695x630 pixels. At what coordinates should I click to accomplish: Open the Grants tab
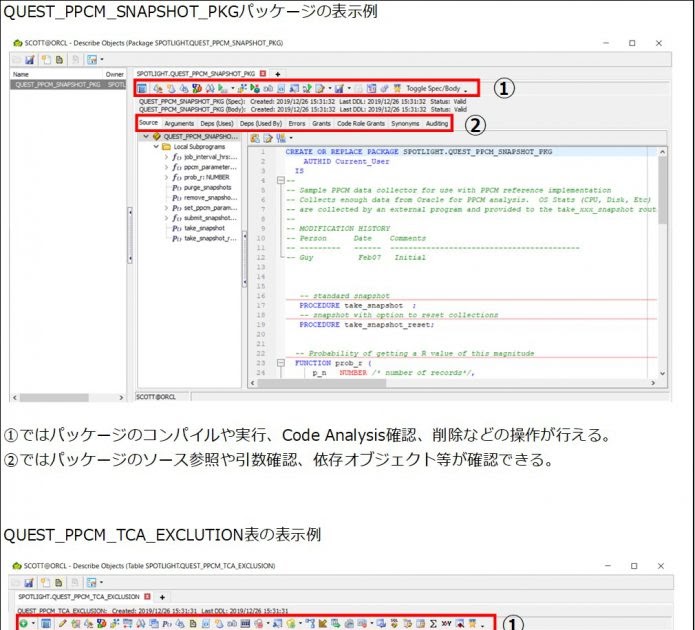(321, 123)
